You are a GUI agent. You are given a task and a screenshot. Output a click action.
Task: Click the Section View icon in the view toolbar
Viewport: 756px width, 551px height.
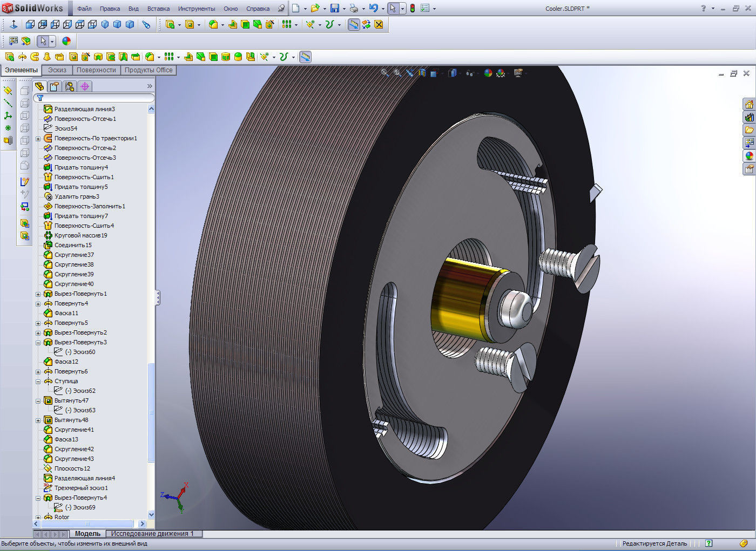[x=422, y=73]
